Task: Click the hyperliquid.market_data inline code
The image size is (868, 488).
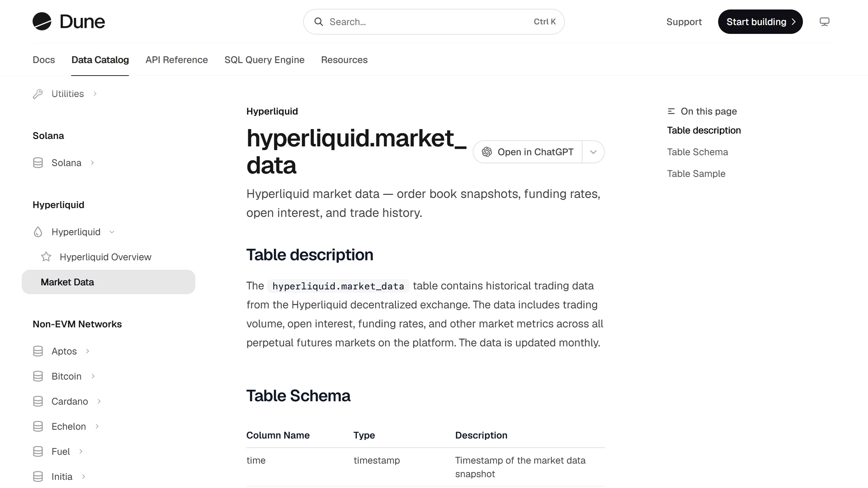Action: (338, 286)
